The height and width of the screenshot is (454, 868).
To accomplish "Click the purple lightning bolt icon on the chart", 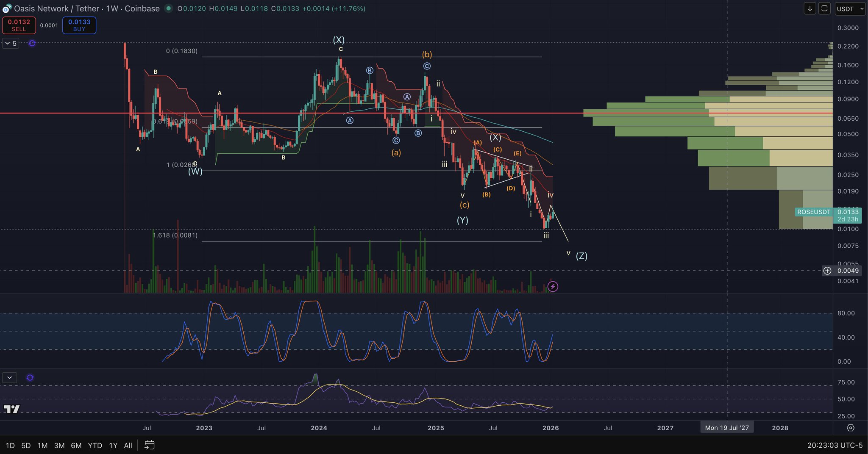I will [x=553, y=287].
